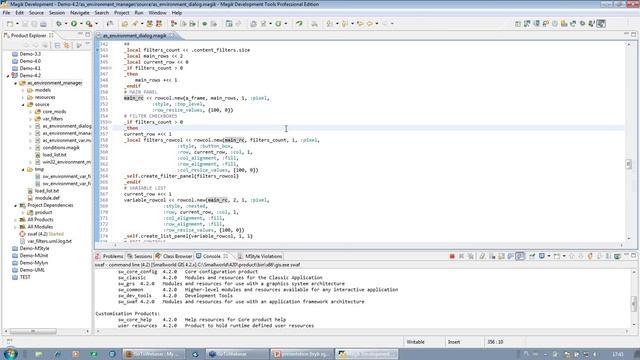Image resolution: width=640 pixels, height=360 pixels.
Task: Click Product Explorer horizontal scrollbar thumb
Action: pos(33,331)
